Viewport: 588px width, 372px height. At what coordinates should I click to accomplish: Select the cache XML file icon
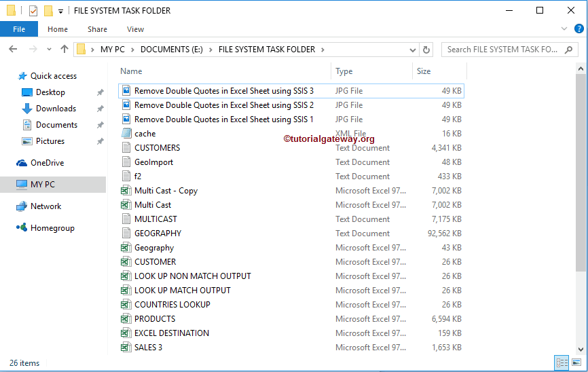[x=126, y=134]
